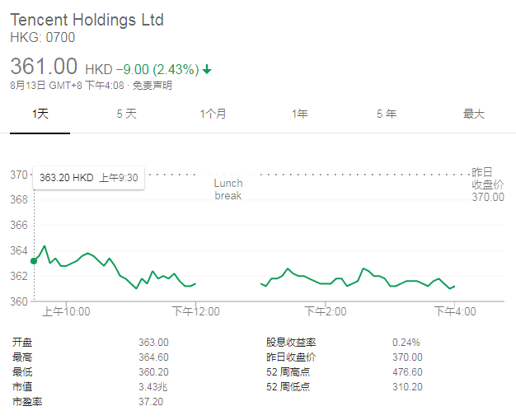Open the 1年 chart tab
The height and width of the screenshot is (420, 516).
point(300,114)
